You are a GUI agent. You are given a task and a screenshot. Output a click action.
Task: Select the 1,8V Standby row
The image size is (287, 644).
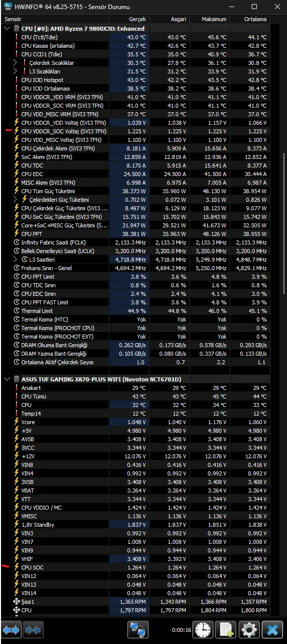coord(136,525)
